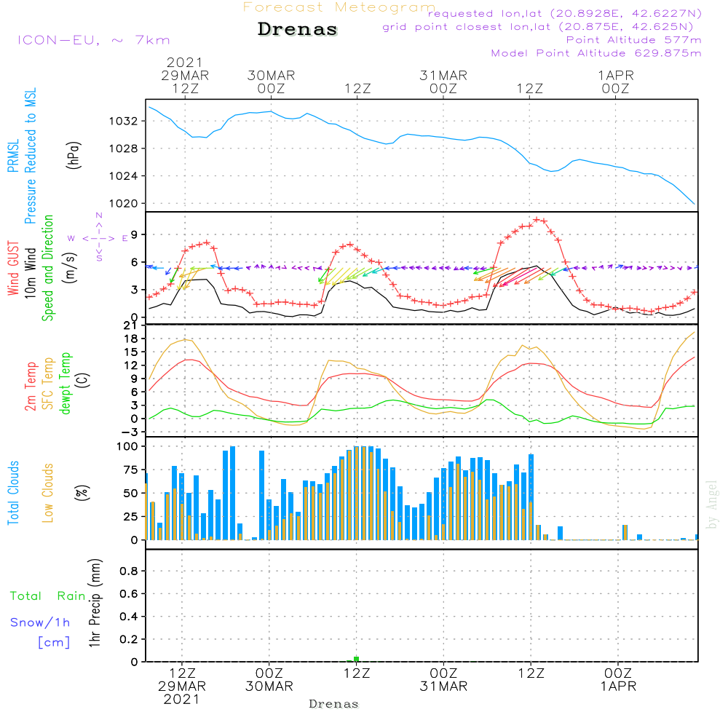
Task: Click grid point closest lon,lat (20.875E, 42.625N)
Action: click(x=538, y=27)
